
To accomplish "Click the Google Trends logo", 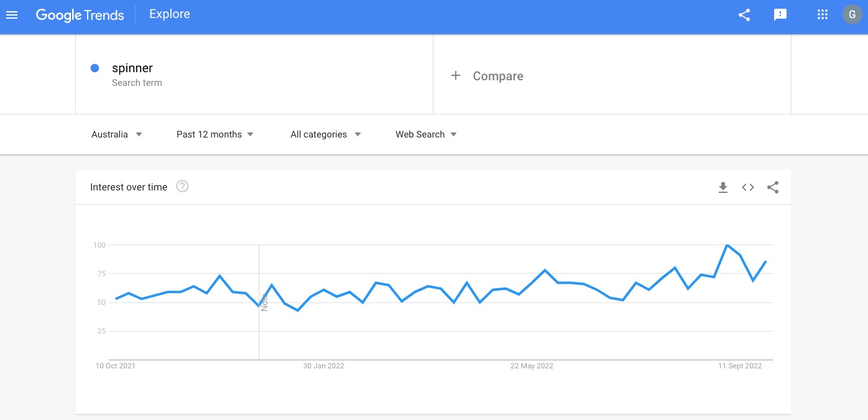I will (x=80, y=14).
